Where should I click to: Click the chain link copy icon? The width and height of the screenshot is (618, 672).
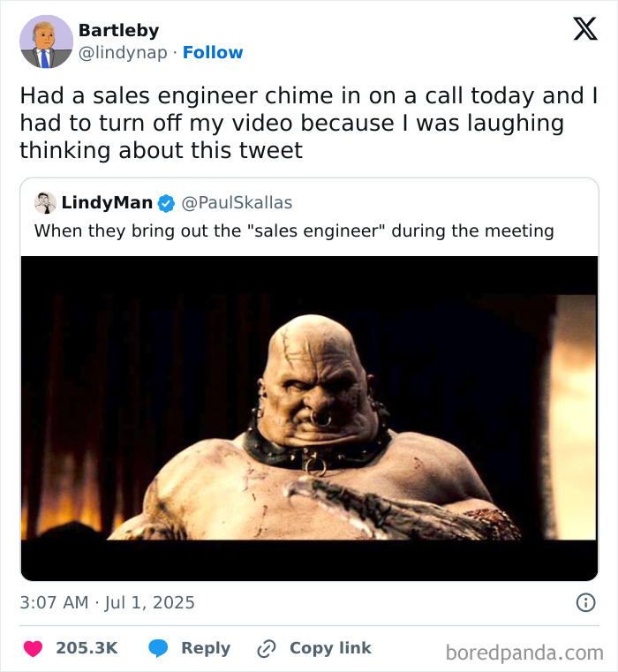(x=267, y=648)
